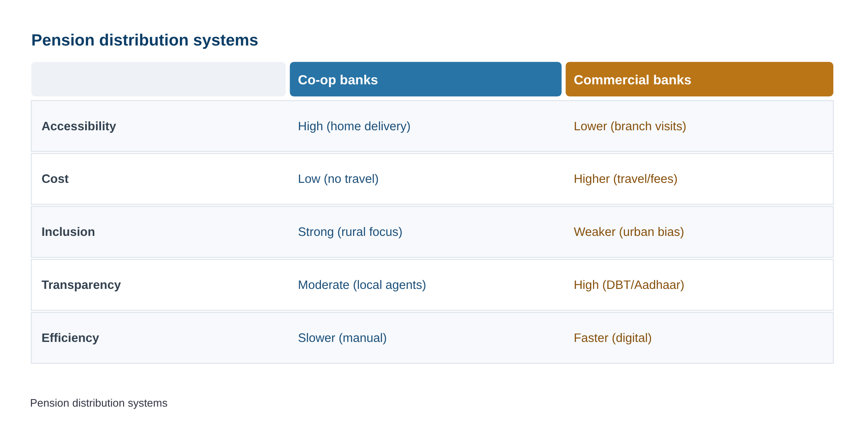This screenshot has width=868, height=430.
Task: Select the Transparency row label
Action: click(81, 285)
